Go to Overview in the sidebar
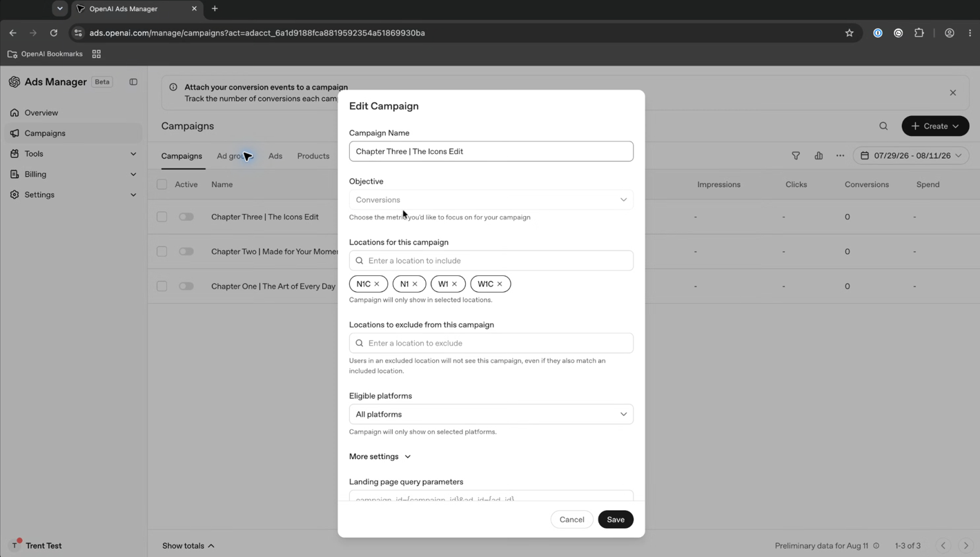This screenshot has width=980, height=557. click(75, 113)
